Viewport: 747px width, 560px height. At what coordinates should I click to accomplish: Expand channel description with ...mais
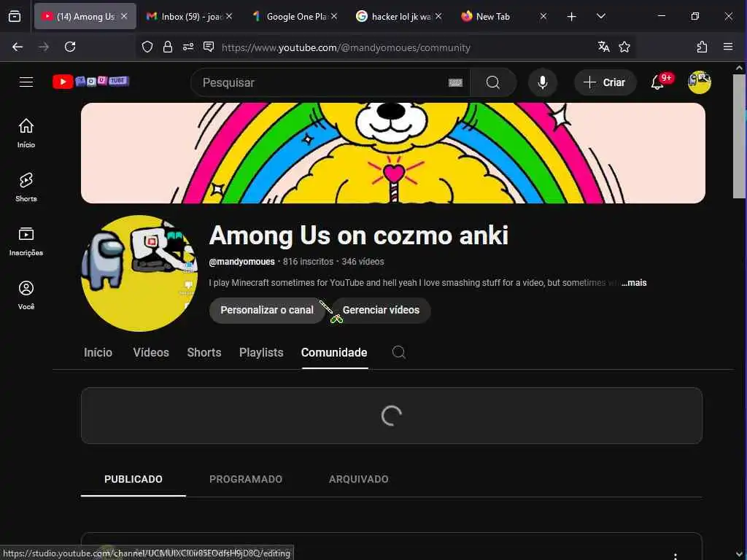point(634,283)
